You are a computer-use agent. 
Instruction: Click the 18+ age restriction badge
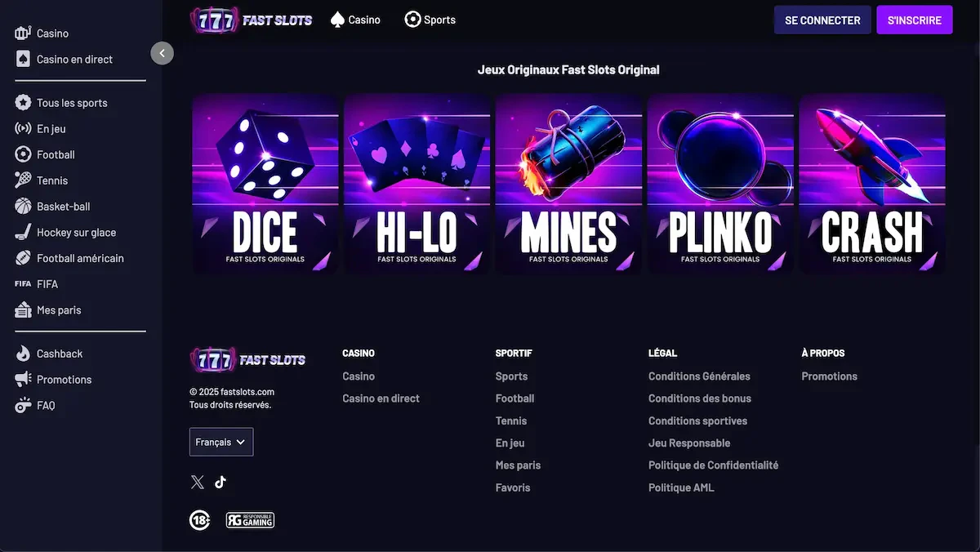199,519
